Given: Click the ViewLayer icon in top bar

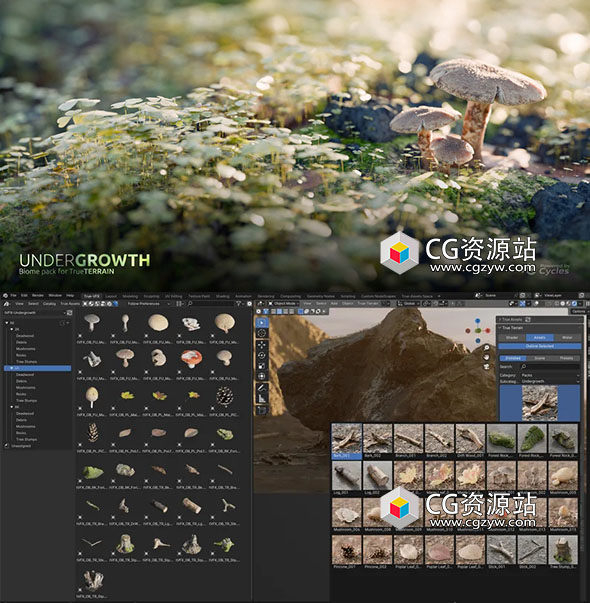Looking at the screenshot, I should [x=538, y=295].
